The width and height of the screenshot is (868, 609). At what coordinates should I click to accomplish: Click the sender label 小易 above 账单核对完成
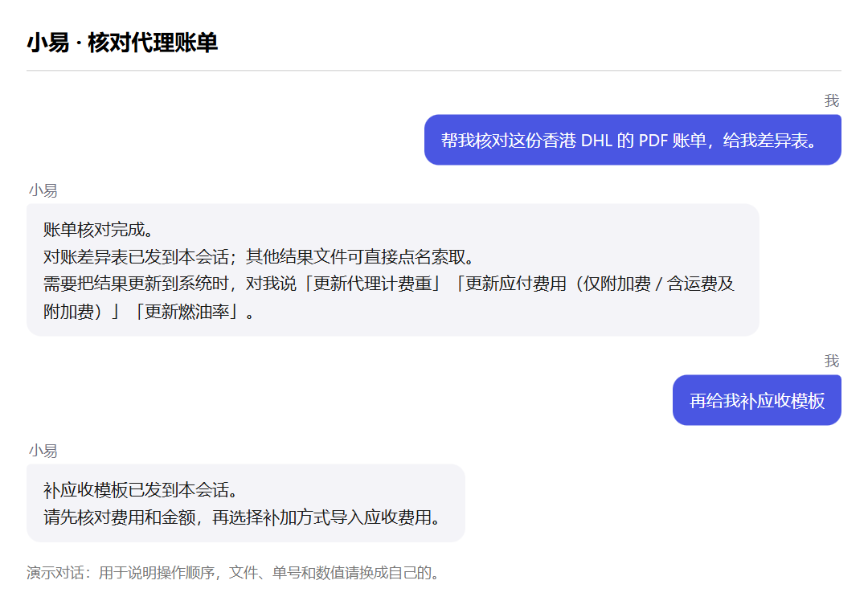[x=43, y=190]
